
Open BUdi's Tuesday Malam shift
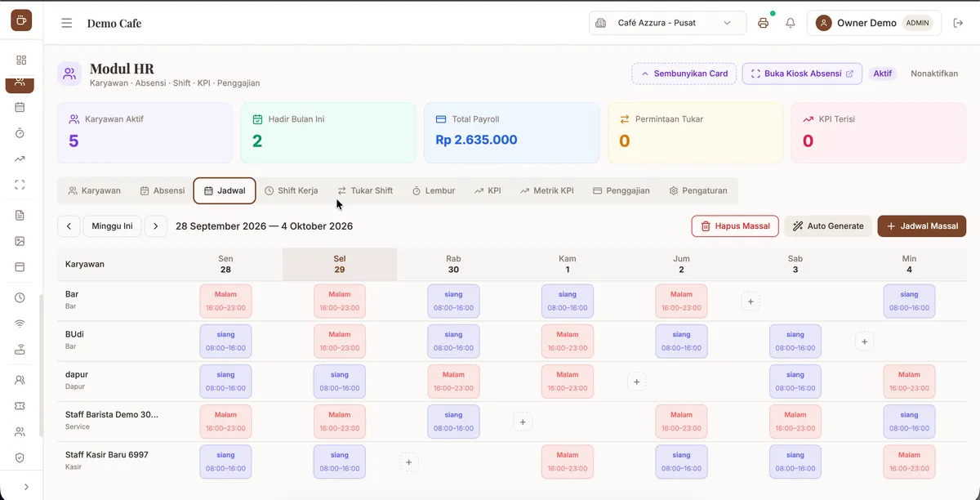(x=340, y=342)
